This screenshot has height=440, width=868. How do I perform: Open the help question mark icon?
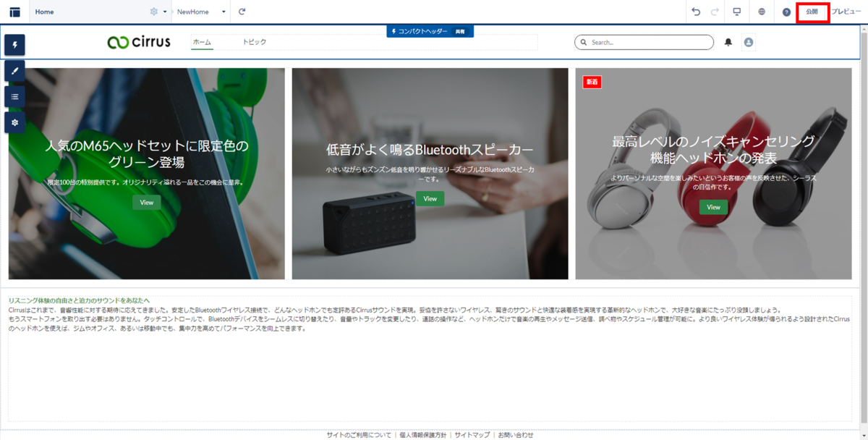786,12
